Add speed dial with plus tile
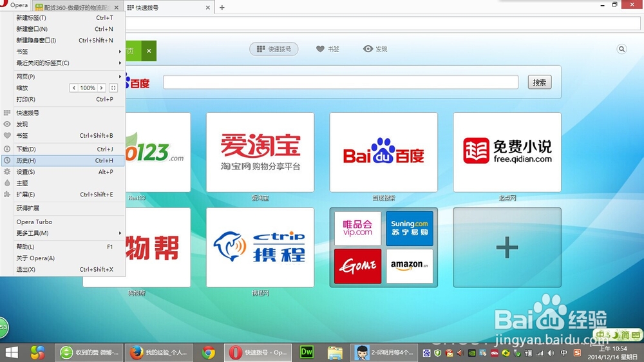Screen dimensions: 644x362 pos(507,247)
